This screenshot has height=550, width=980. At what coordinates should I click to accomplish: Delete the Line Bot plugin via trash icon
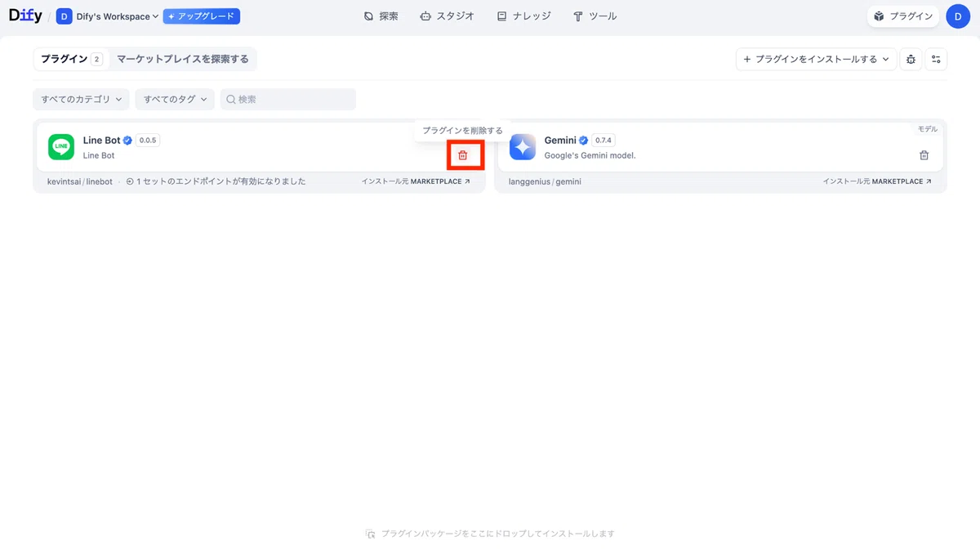coord(462,155)
